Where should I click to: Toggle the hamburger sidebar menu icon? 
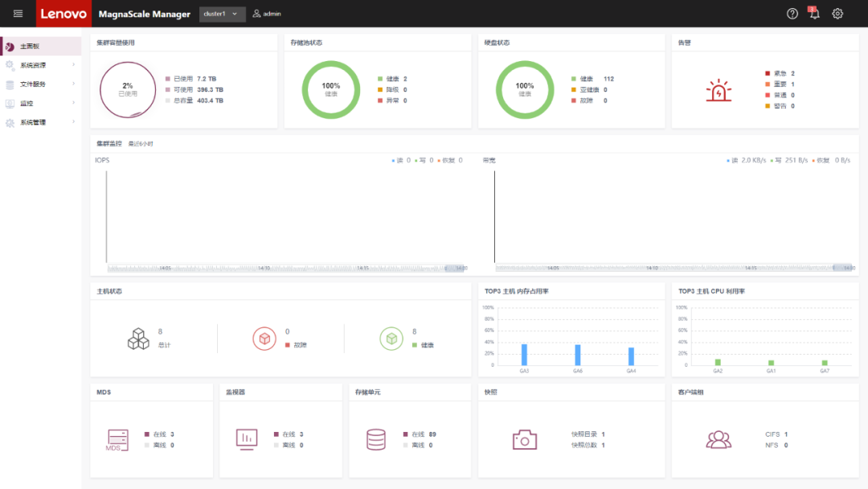click(18, 14)
